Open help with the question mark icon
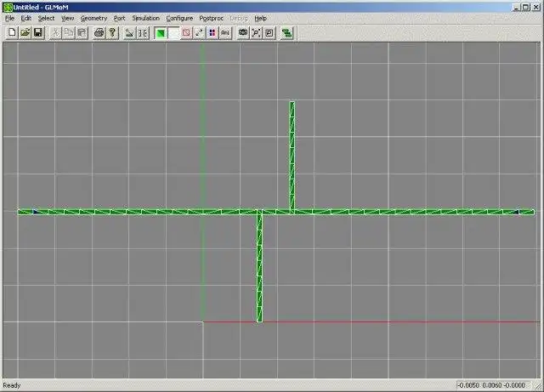The width and height of the screenshot is (544, 392). tap(112, 33)
